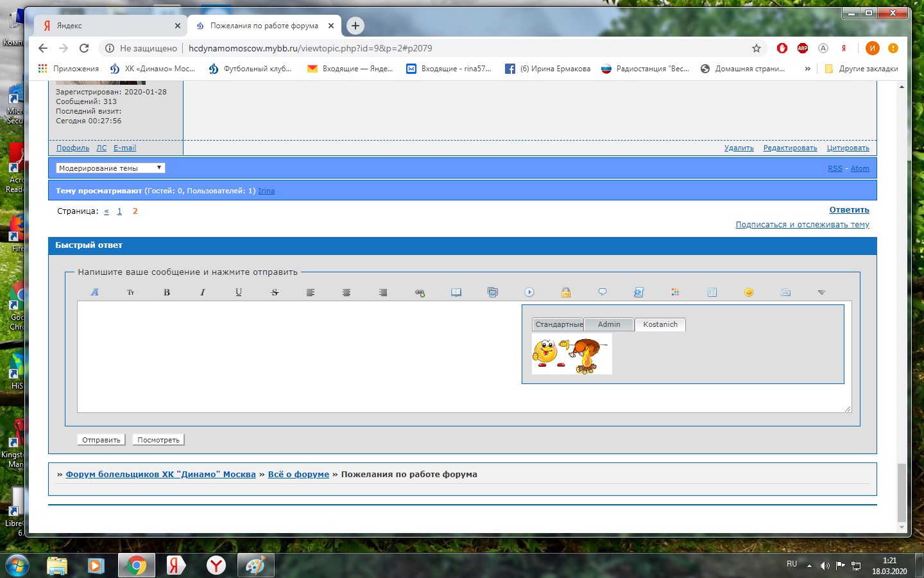924x578 pixels.
Task: Open the Редактировать link on the post
Action: pos(790,148)
